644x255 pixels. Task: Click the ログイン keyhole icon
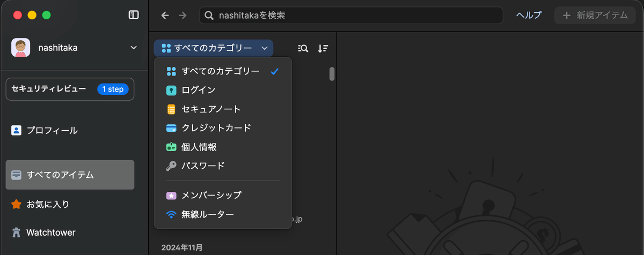click(171, 91)
